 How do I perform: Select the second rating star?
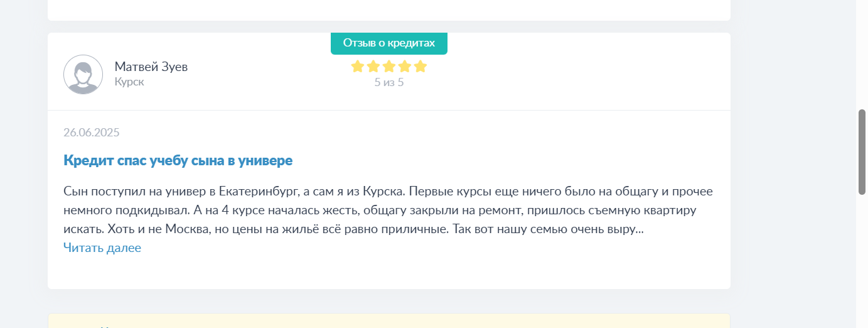(373, 66)
